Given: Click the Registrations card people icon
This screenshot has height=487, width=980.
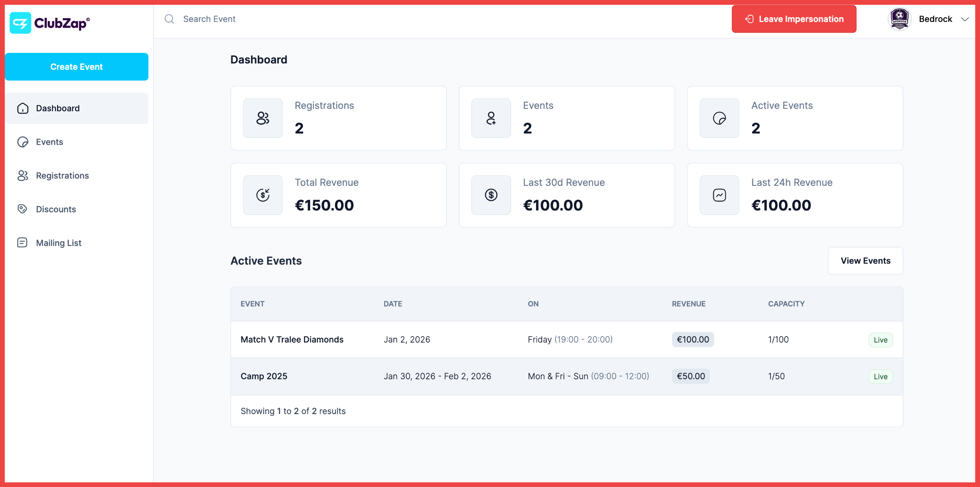Looking at the screenshot, I should coord(263,118).
